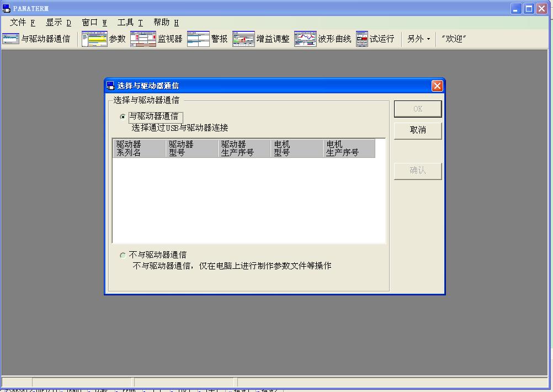553x392 pixels.
Task: Click the 试运行 trial run icon
Action: (362, 39)
